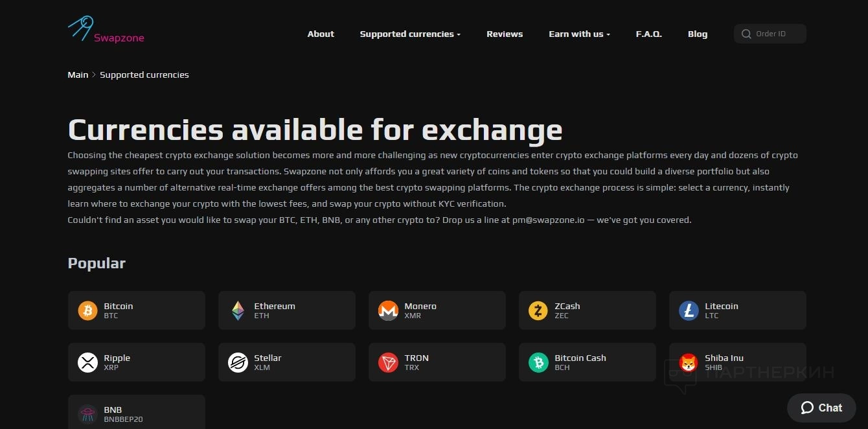Select the BNB BEP20 currency card
The width and height of the screenshot is (868, 429).
pyautogui.click(x=136, y=413)
